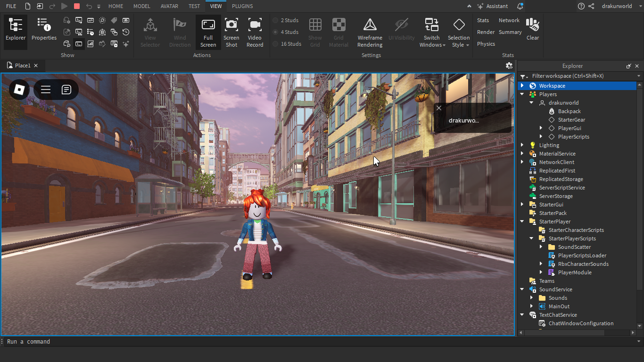The width and height of the screenshot is (644, 362).
Task: Collapse the Players node arrow
Action: (522, 94)
